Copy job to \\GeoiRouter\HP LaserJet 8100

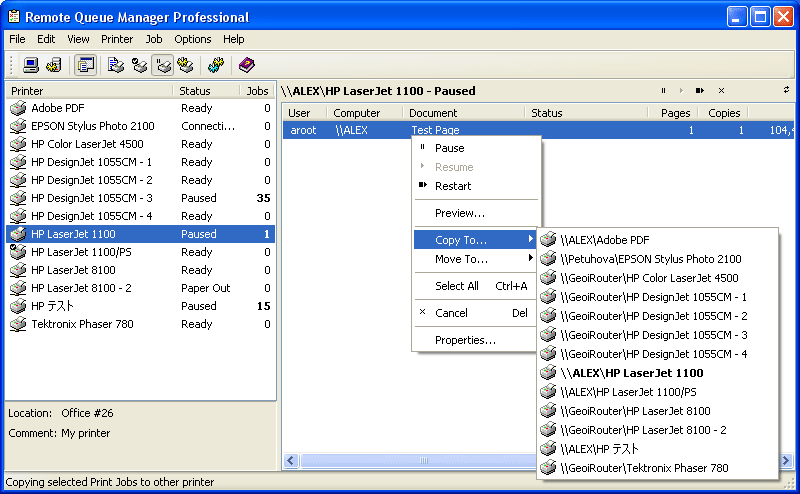[x=658, y=411]
